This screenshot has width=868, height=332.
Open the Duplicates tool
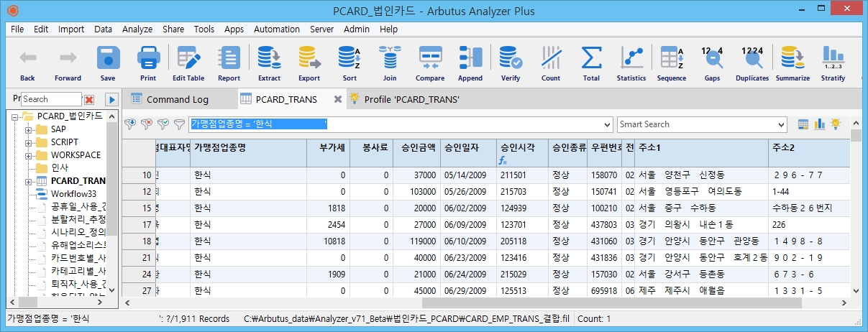752,63
